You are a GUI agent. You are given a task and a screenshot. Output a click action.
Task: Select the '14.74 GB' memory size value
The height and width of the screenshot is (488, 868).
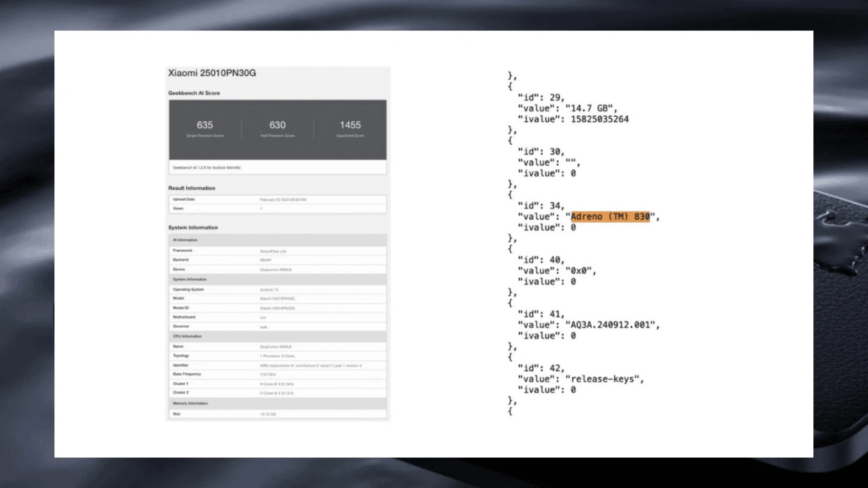coord(268,414)
